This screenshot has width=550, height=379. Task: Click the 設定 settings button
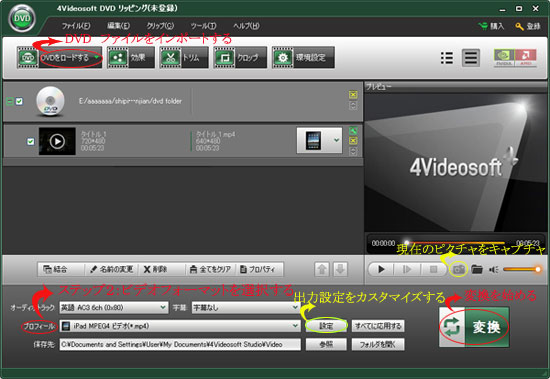click(326, 326)
